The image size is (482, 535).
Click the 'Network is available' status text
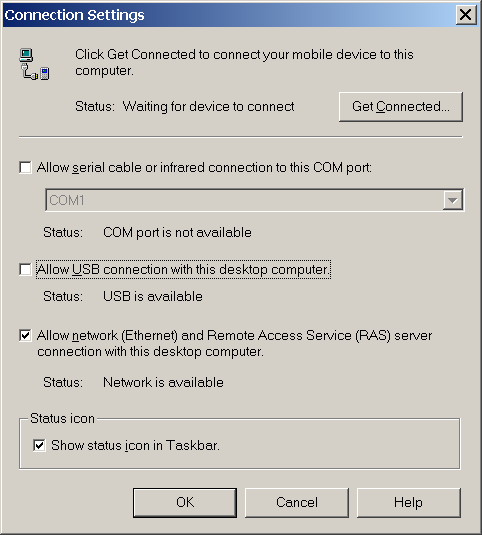pos(163,382)
